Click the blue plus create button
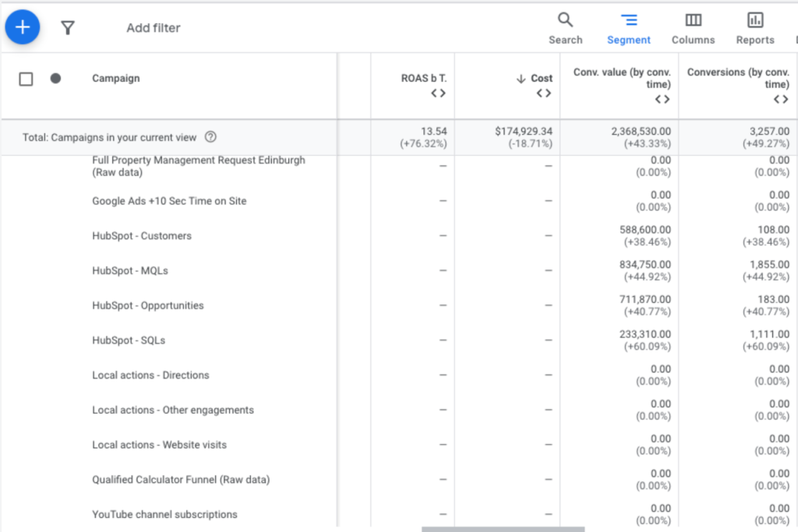 pyautogui.click(x=23, y=27)
